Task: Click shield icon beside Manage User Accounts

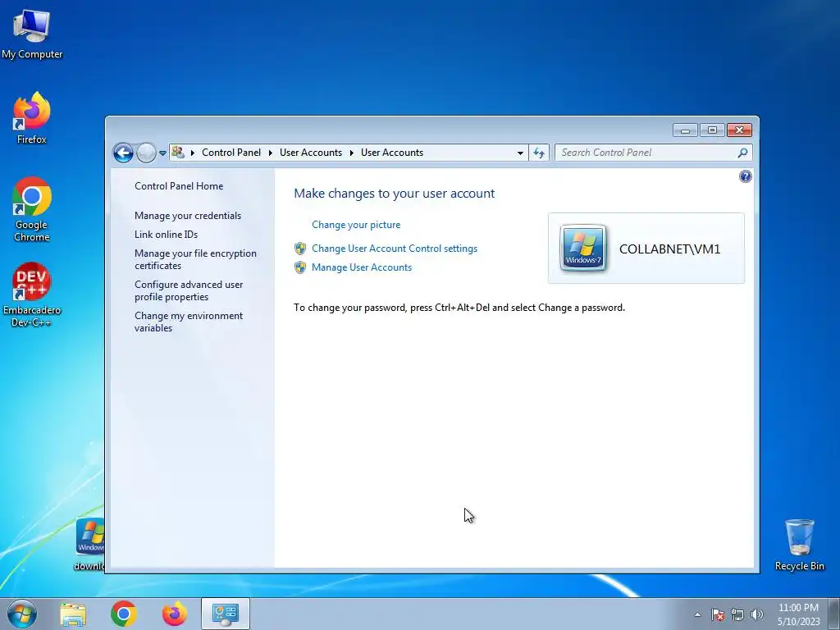Action: (x=300, y=267)
